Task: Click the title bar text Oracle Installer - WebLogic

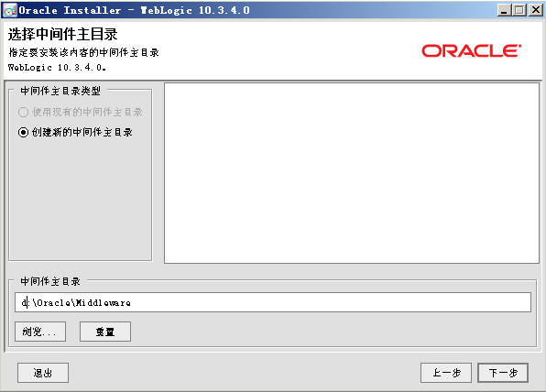Action: pyautogui.click(x=134, y=10)
